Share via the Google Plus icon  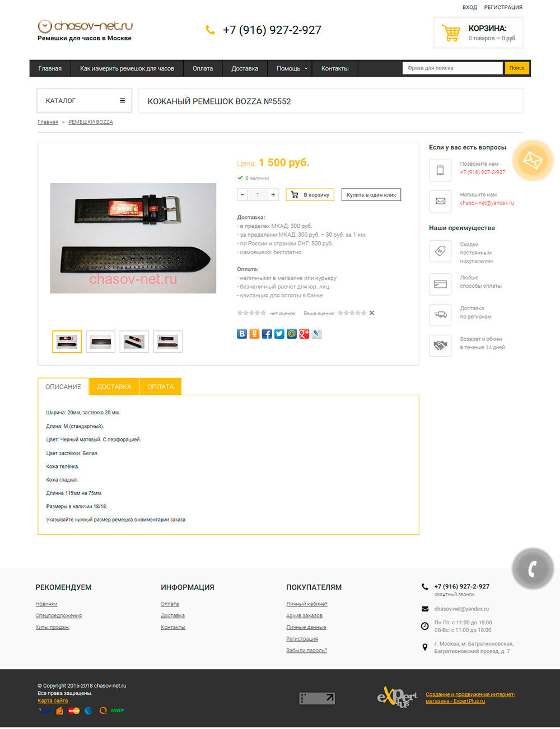[x=304, y=334]
